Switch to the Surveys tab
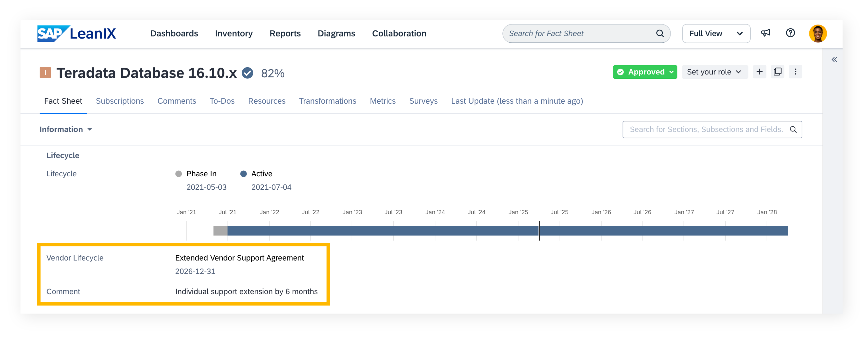 pyautogui.click(x=423, y=101)
